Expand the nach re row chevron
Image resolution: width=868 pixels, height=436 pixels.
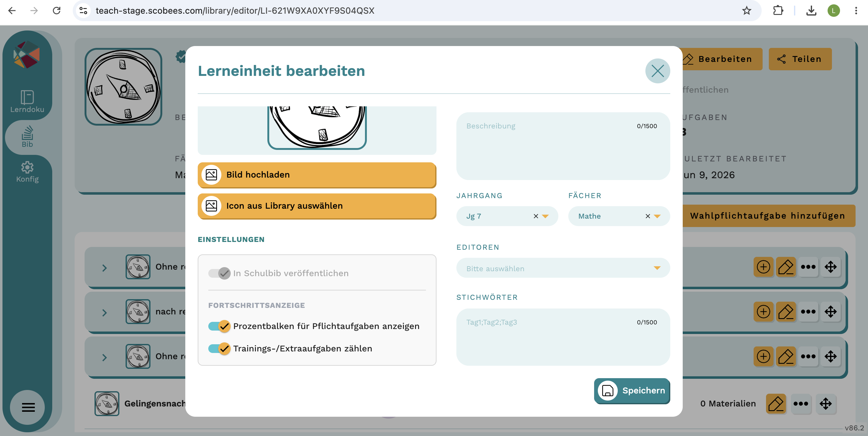tap(104, 313)
